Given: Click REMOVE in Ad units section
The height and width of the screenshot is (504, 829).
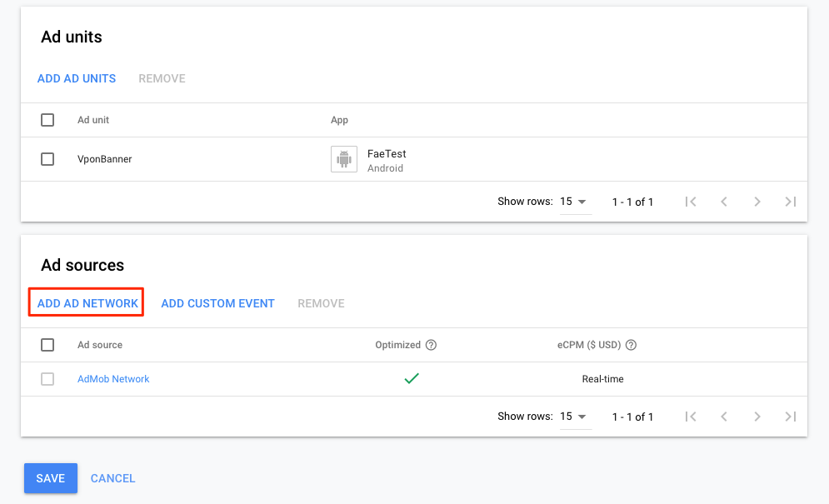Looking at the screenshot, I should (162, 78).
